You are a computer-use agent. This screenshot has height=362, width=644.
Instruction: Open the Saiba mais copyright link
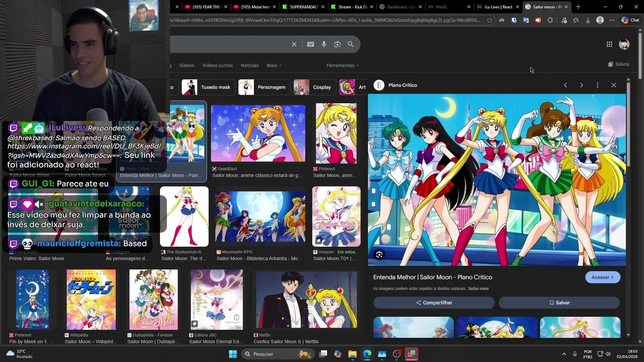click(478, 289)
